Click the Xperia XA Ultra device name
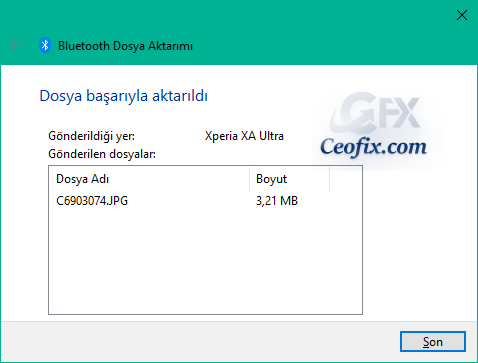The image size is (478, 363). click(x=244, y=136)
